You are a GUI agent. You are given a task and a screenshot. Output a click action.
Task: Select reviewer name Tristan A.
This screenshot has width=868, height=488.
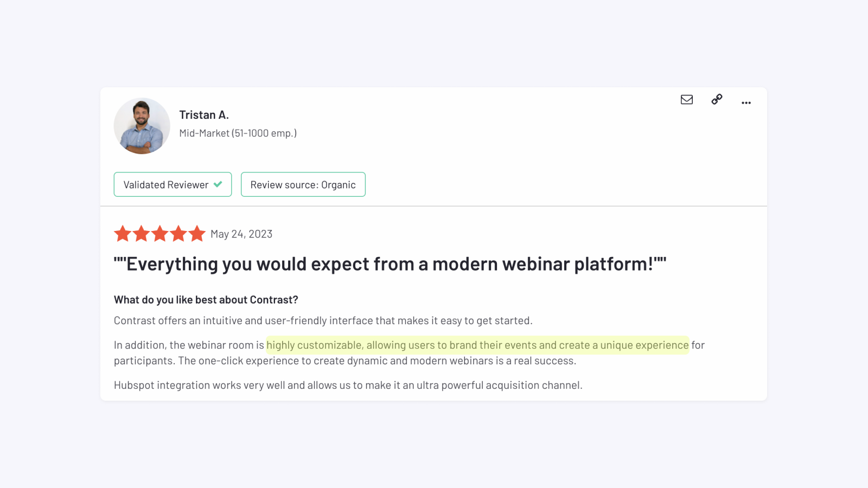[205, 114]
